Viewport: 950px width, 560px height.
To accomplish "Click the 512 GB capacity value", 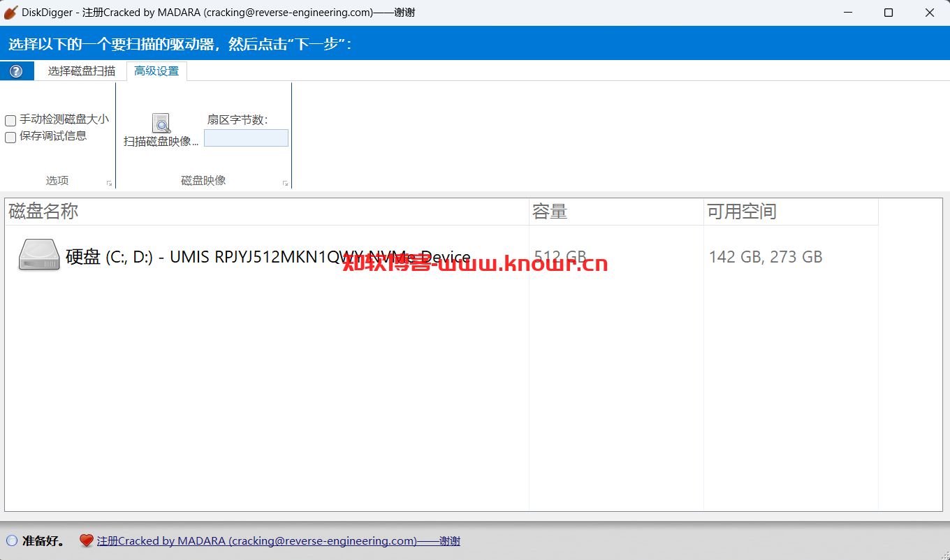I will [560, 257].
